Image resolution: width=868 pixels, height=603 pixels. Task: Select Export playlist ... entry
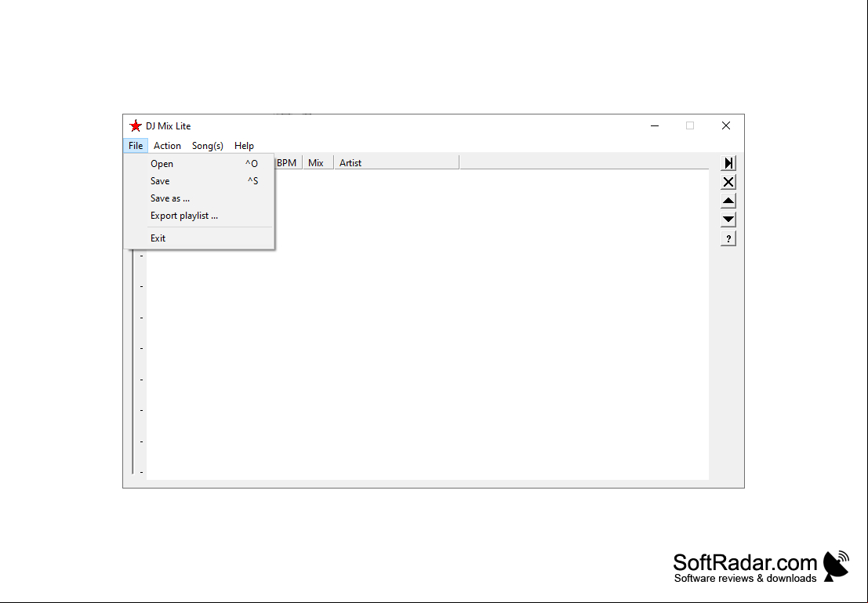[199, 216]
